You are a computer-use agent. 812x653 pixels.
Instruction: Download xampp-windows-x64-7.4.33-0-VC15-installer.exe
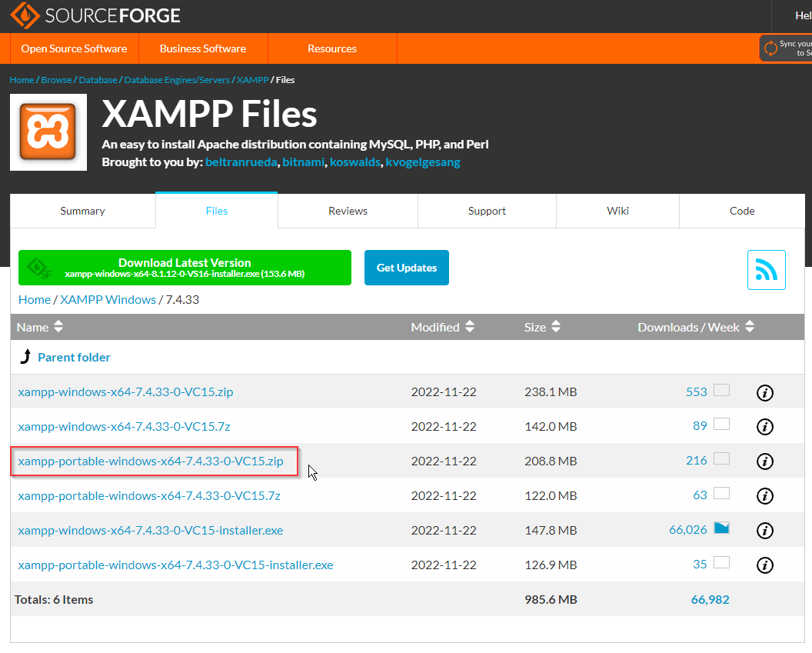pyautogui.click(x=150, y=530)
